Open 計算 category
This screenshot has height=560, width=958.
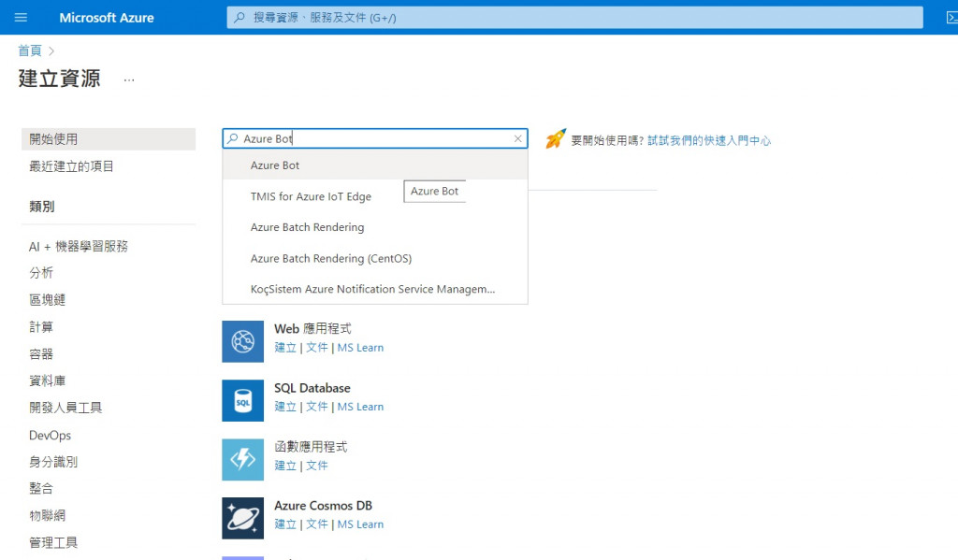click(41, 326)
